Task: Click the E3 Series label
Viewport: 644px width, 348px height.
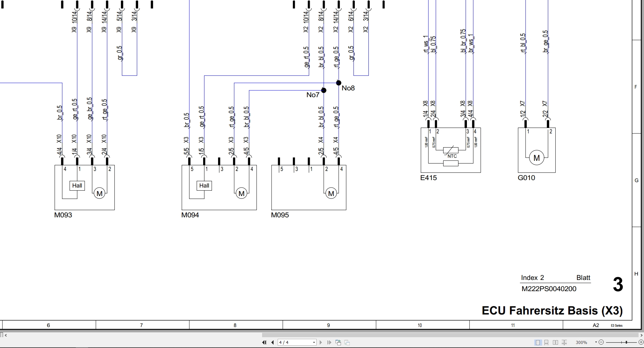Action: click(617, 326)
